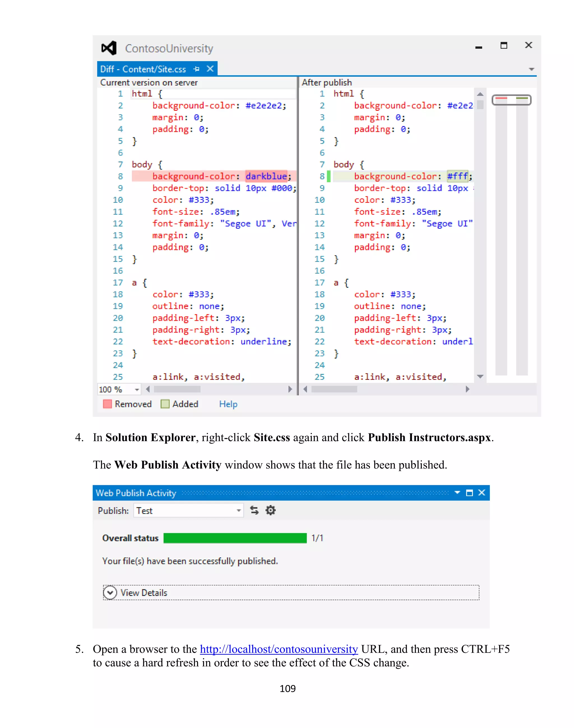This screenshot has height=728, width=574.
Task: Close the ContosoUniversity window
Action: click(x=528, y=45)
